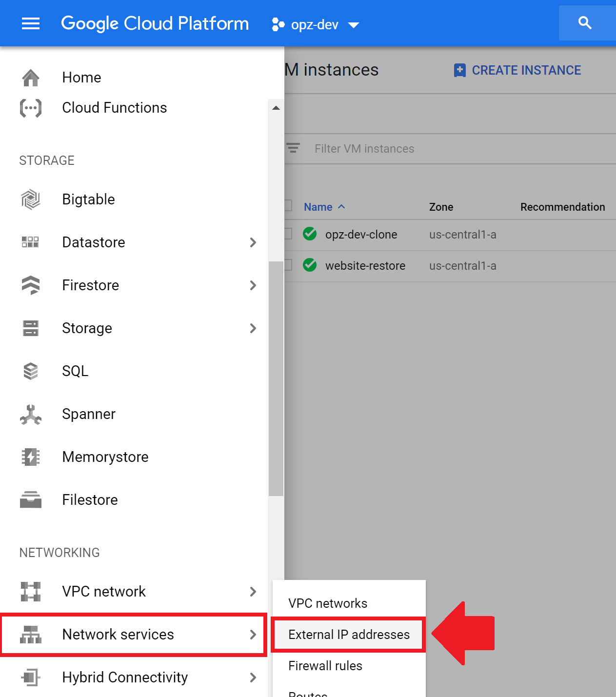Image resolution: width=616 pixels, height=697 pixels.
Task: Click the Cloud Functions bracket icon
Action: coord(31,108)
